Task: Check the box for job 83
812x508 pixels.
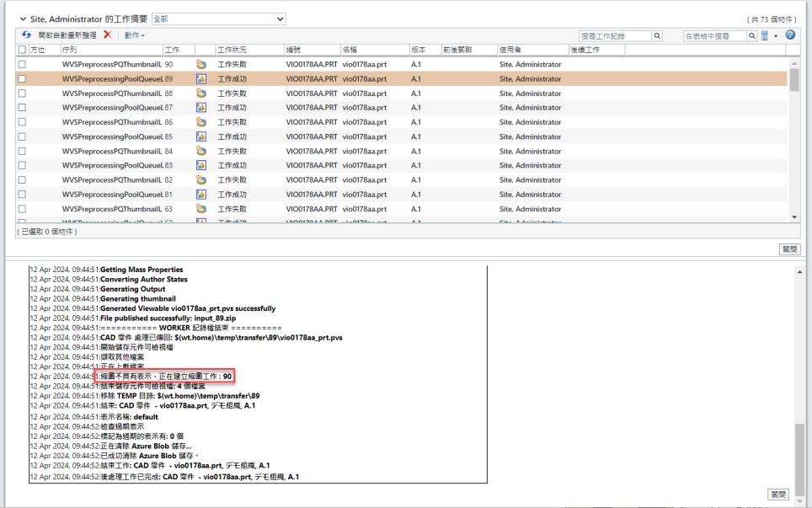Action: click(22, 165)
